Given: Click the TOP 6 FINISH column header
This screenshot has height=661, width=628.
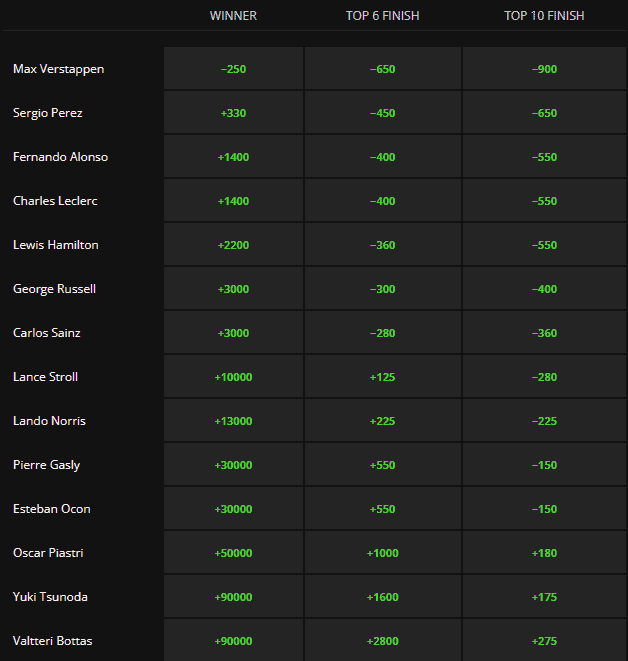Looking at the screenshot, I should [x=383, y=16].
